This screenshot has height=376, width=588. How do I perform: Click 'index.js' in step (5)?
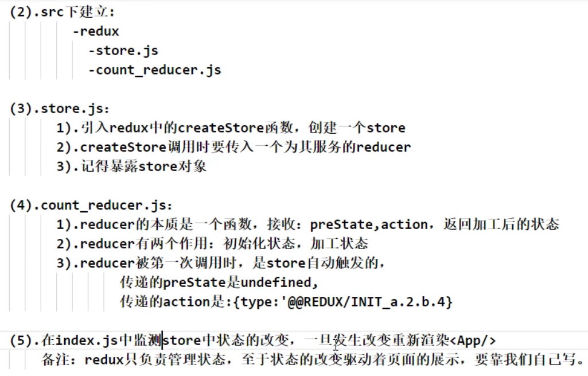[x=87, y=341]
